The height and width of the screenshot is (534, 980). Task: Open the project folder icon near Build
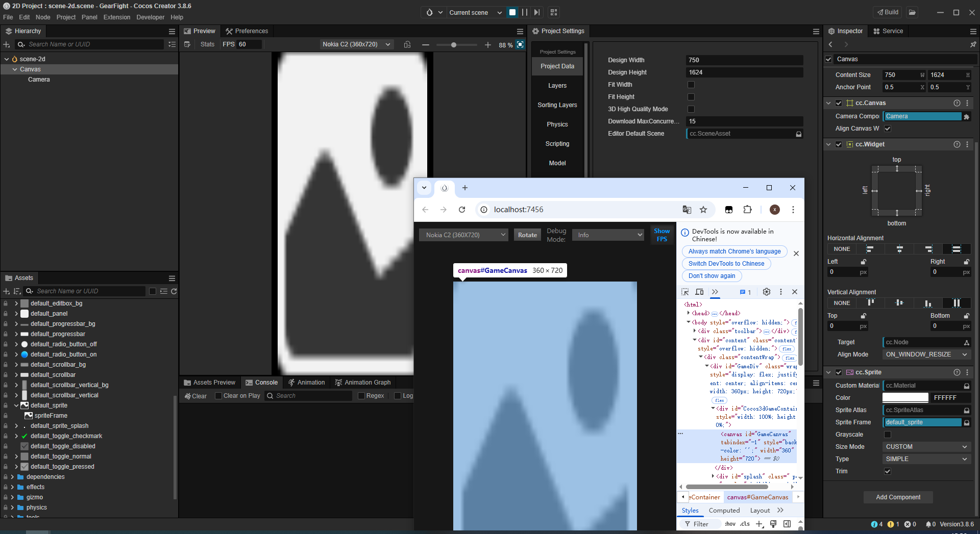[x=912, y=12]
